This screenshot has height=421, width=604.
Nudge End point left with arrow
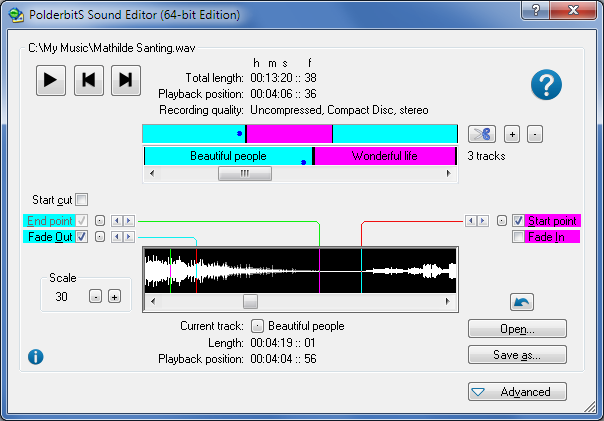click(117, 221)
